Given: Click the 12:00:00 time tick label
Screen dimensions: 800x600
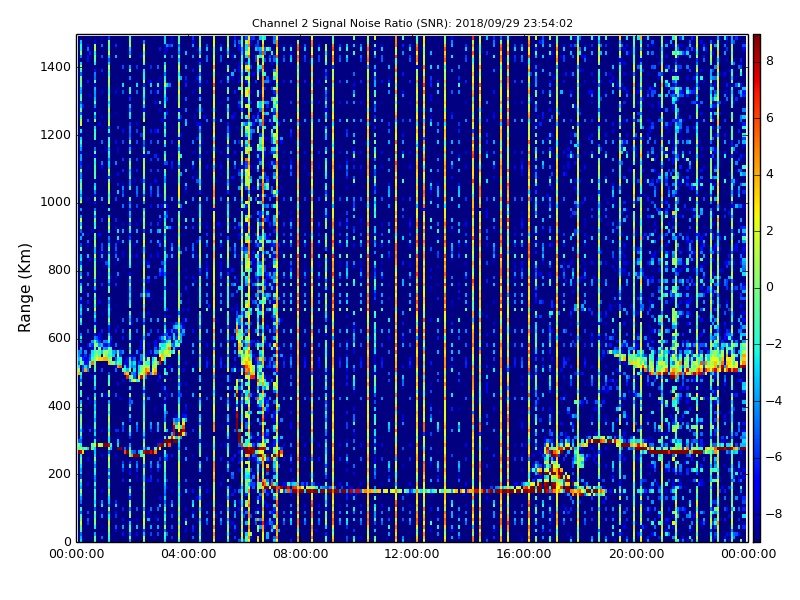Looking at the screenshot, I should pyautogui.click(x=412, y=554).
